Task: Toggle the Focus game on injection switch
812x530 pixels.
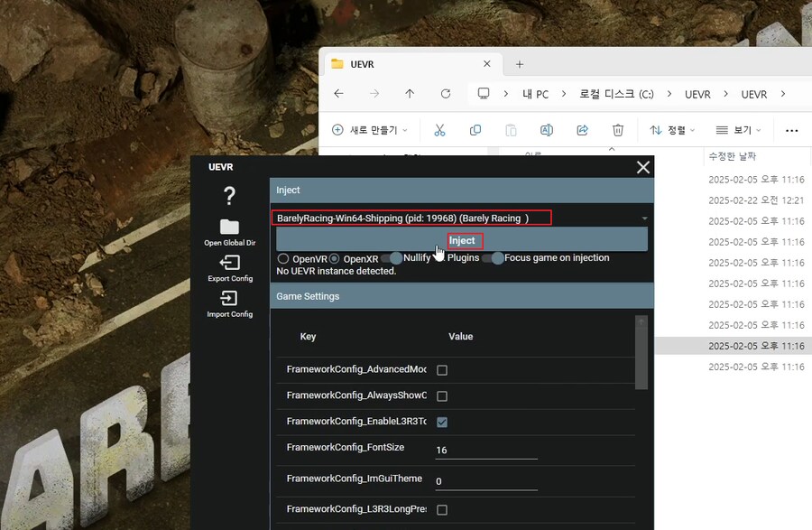Action: [493, 258]
